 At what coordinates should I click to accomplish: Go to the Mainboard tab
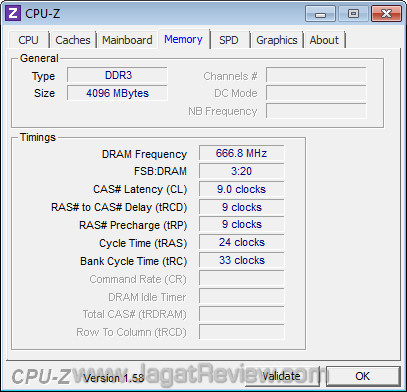[x=127, y=40]
